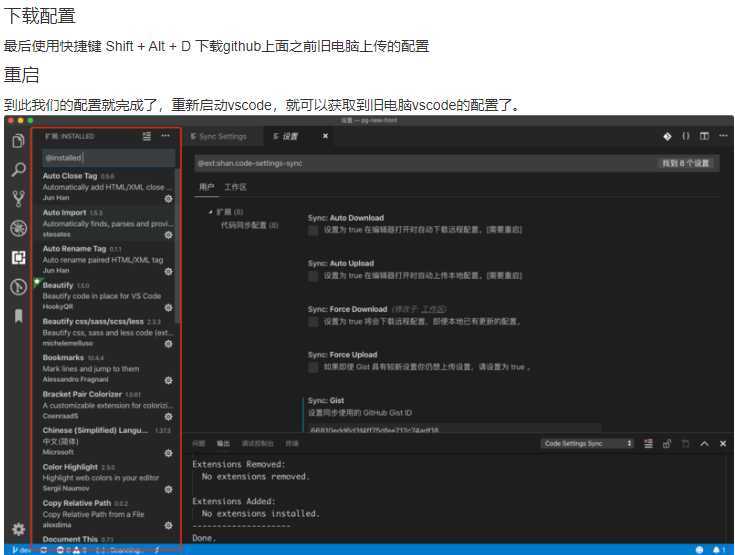This screenshot has height=555, width=735.
Task: Open the Extensions view icon
Action: [18, 257]
